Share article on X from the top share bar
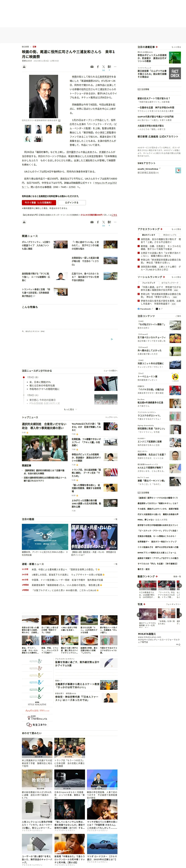This screenshot has height=868, width=186. tap(104, 67)
